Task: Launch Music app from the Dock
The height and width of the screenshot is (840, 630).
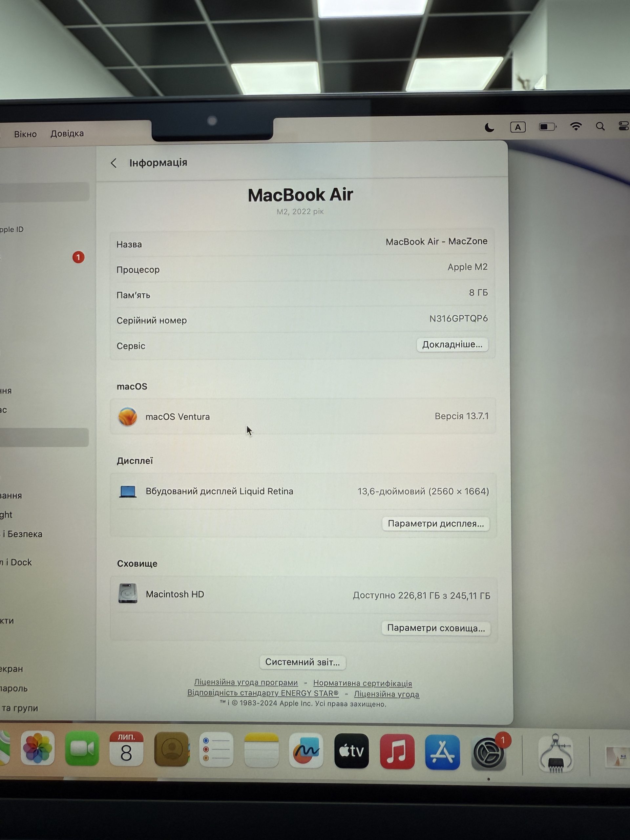Action: pos(397,751)
